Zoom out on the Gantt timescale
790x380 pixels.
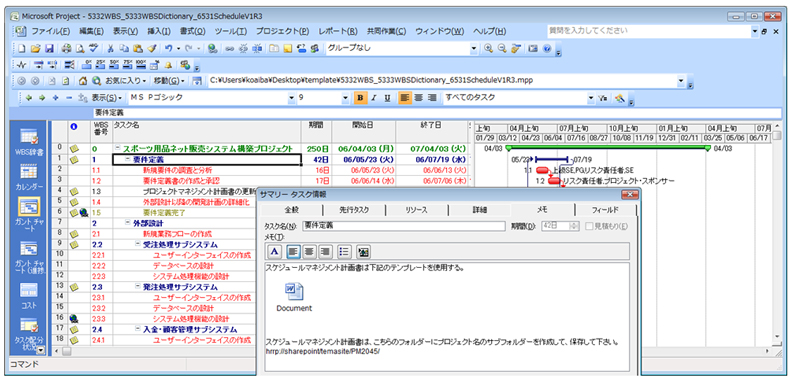click(x=502, y=49)
